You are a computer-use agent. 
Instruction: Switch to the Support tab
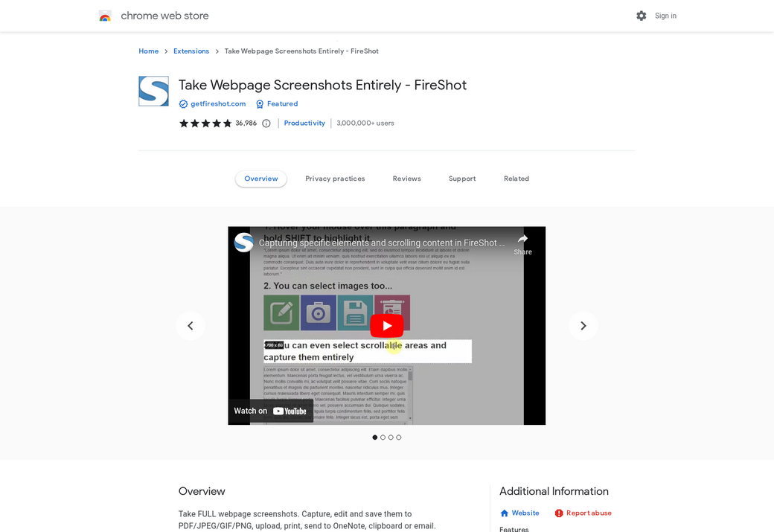[x=461, y=179]
